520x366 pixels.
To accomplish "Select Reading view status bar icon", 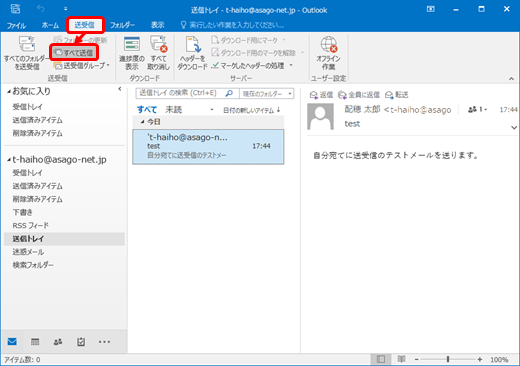I will pyautogui.click(x=401, y=359).
